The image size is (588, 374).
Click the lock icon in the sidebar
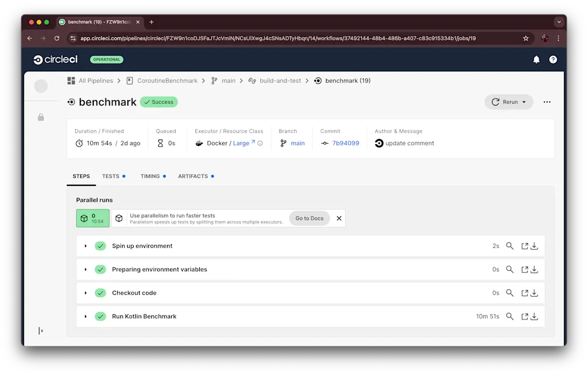(x=40, y=117)
